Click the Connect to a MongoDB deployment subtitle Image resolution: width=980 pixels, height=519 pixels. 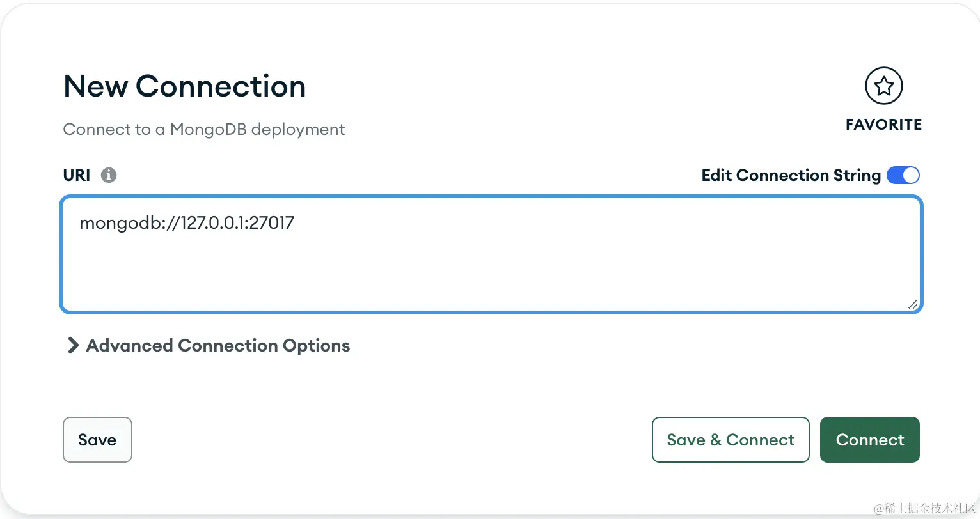[x=204, y=129]
